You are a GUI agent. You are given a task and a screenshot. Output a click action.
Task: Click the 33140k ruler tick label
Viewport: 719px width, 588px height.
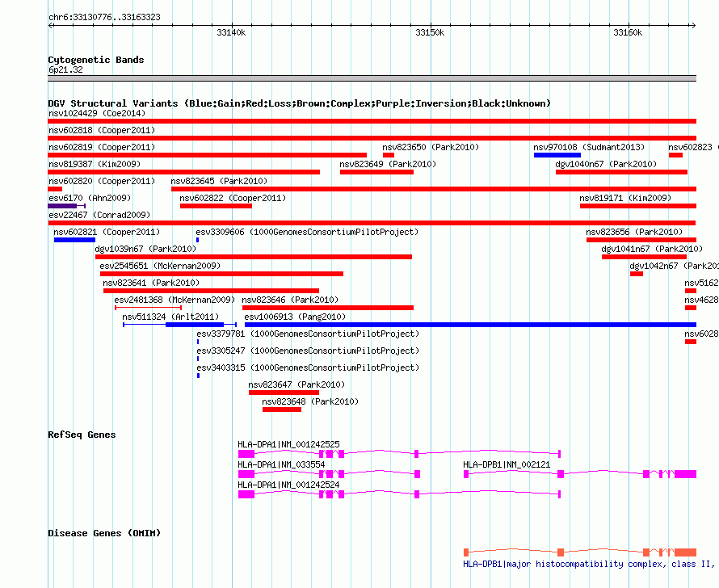coord(231,32)
